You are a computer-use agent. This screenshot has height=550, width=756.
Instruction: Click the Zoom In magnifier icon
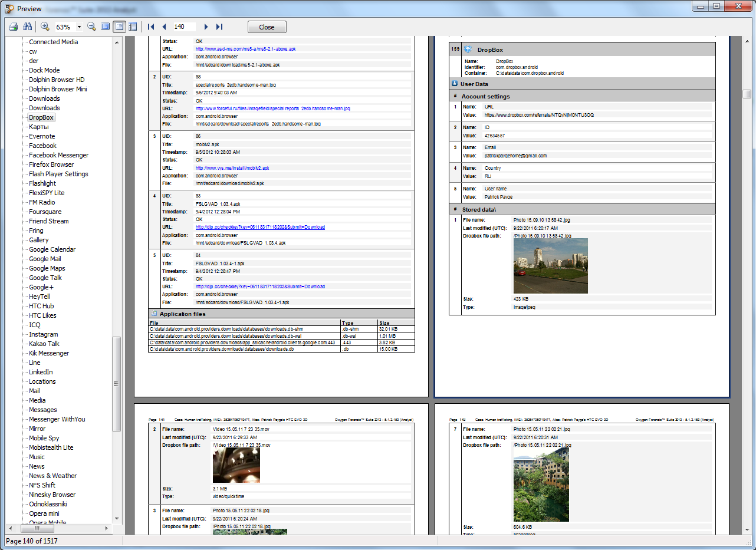[45, 27]
